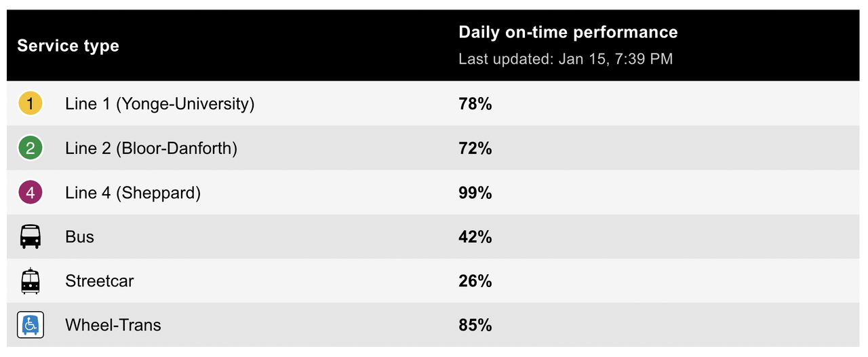Click the blue Wheel-Trans accessibility icon

coord(30,325)
